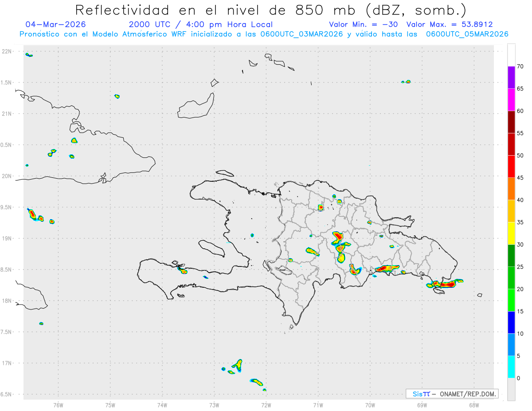Click the '17N' latitude label
This screenshot has width=532, height=411.
(7, 363)
